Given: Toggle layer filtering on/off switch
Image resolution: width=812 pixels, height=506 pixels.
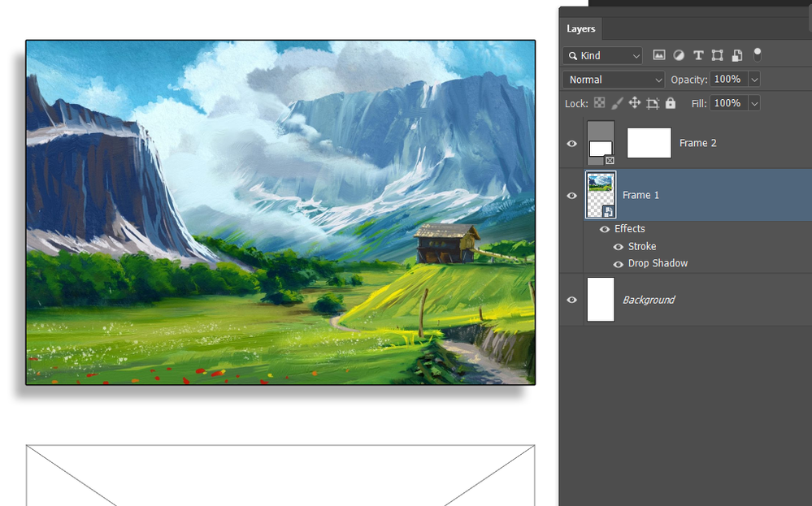Looking at the screenshot, I should coord(757,54).
